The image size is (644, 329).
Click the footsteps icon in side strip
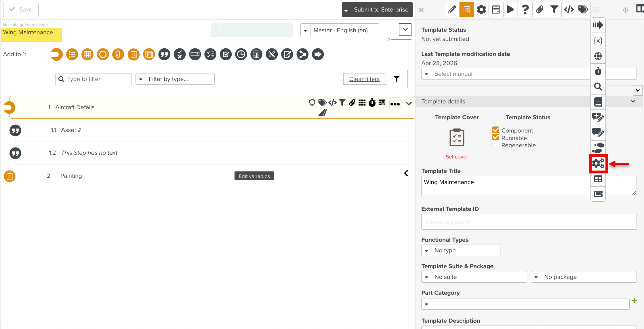click(x=598, y=148)
